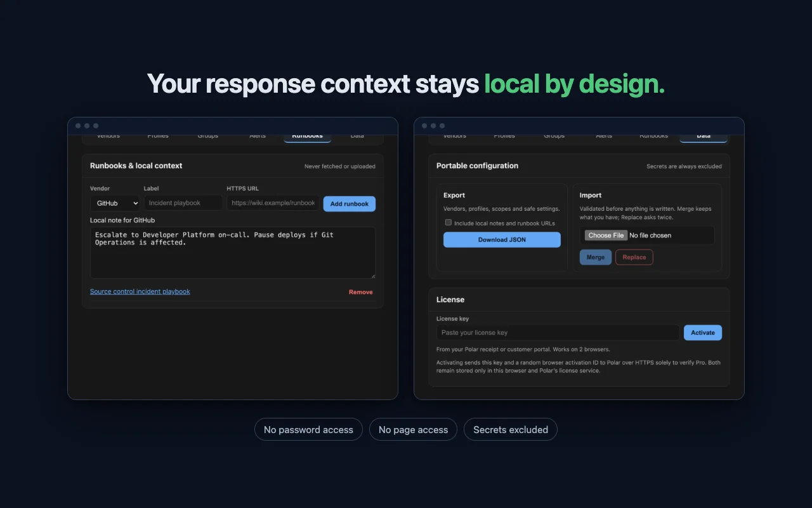This screenshot has height=508, width=812.
Task: Click the 'Export' card heading
Action: [x=454, y=196]
